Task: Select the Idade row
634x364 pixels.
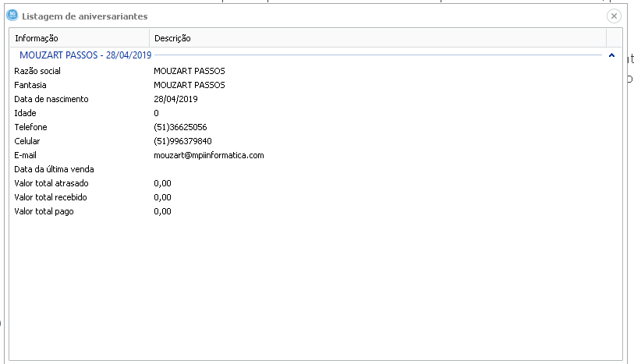Action: [25, 113]
